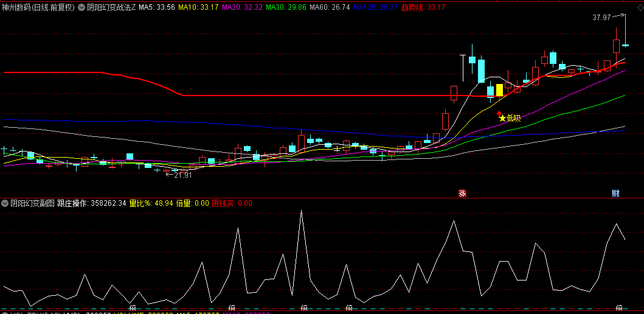This screenshot has width=644, height=314.
Task: Click the red up arrow above 低吸
Action: point(499,113)
